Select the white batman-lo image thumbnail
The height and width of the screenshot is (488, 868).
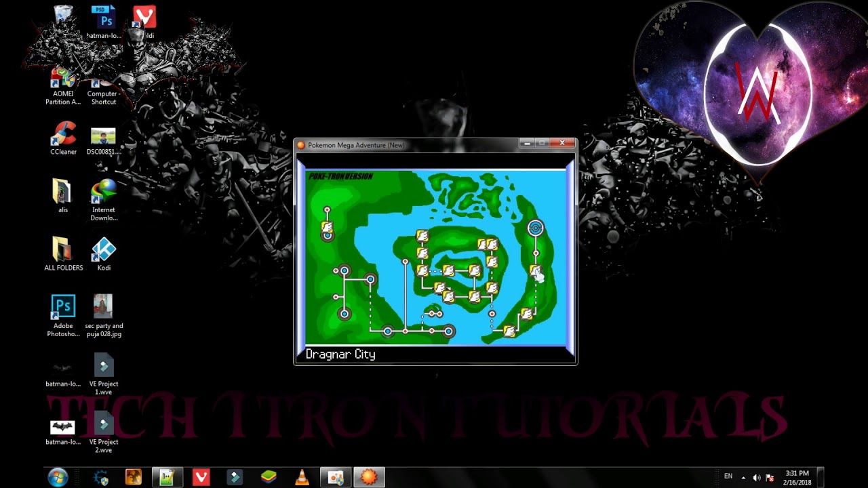tap(62, 432)
